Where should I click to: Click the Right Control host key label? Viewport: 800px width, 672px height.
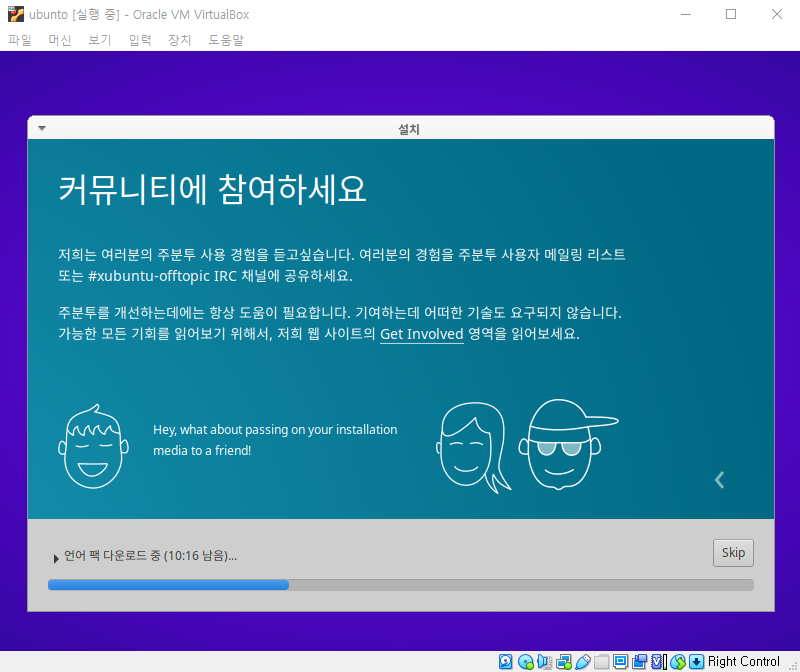tap(743, 662)
